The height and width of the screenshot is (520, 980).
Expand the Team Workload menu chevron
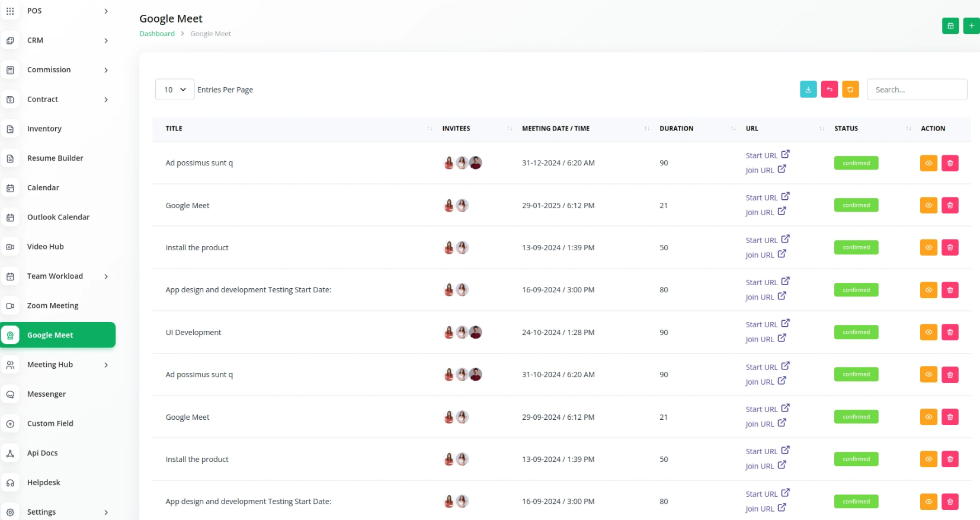[106, 276]
